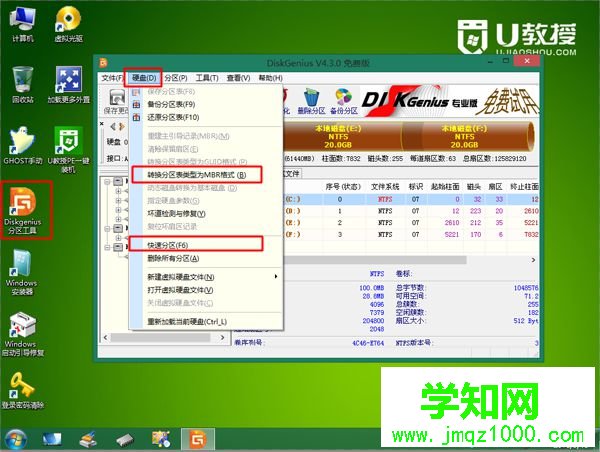This screenshot has height=452, width=600.
Task: Click the memory chip taskbar icon
Action: pos(125,439)
